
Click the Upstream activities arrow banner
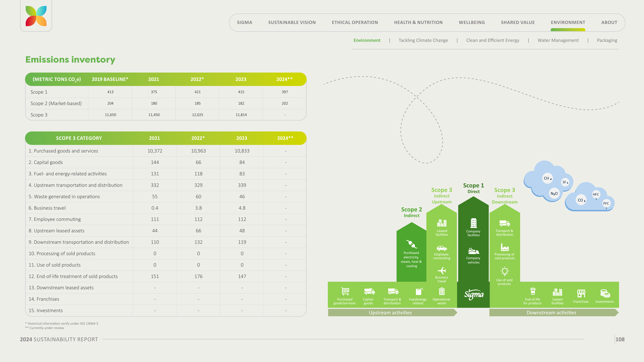393,313
